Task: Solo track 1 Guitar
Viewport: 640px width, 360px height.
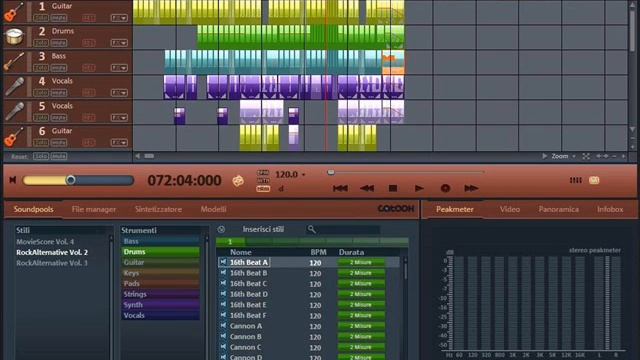Action: pos(40,18)
